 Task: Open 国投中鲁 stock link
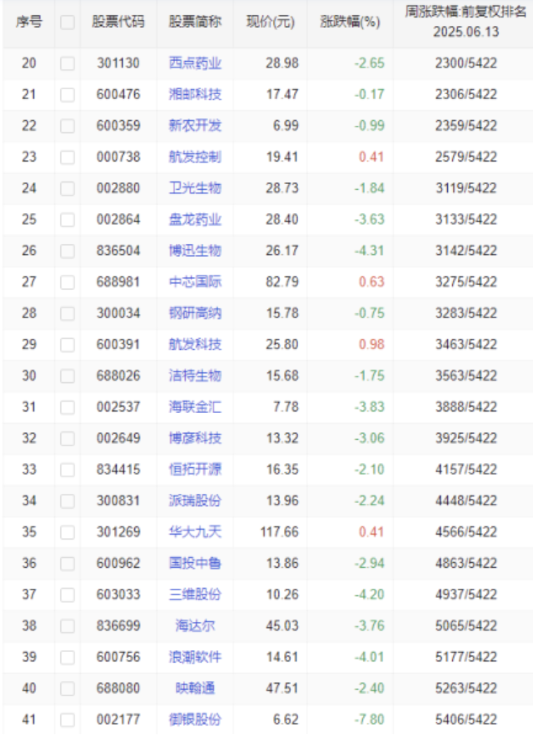[x=195, y=563]
